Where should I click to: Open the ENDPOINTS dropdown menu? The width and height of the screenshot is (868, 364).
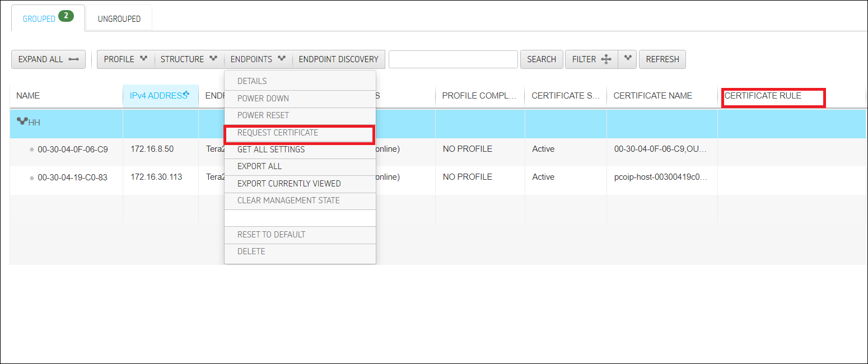click(258, 59)
